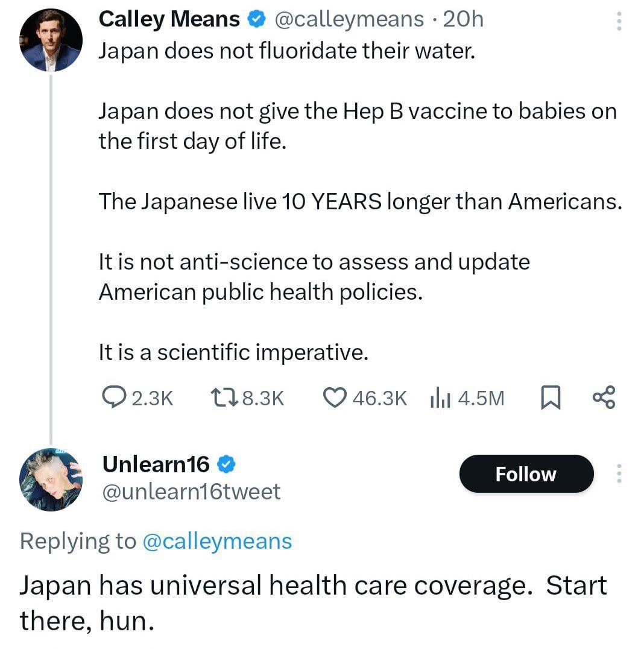Open the @unlearn16tweet handle
The image size is (644, 649).
click(191, 492)
